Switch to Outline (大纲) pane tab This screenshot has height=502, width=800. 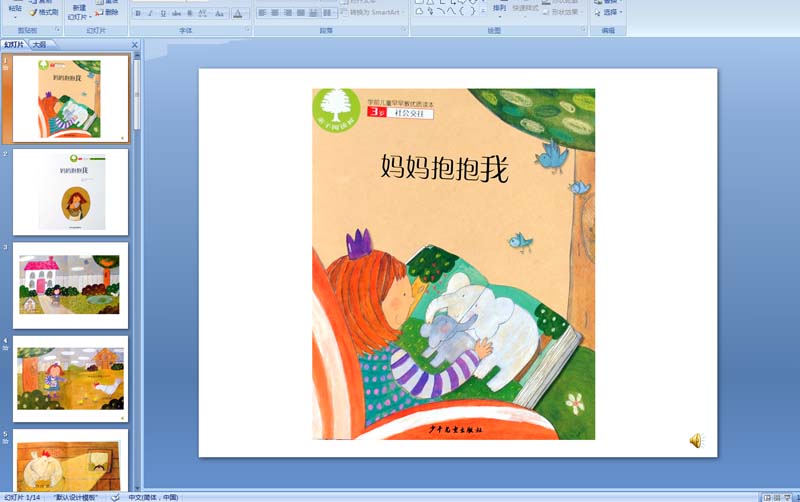coord(40,45)
